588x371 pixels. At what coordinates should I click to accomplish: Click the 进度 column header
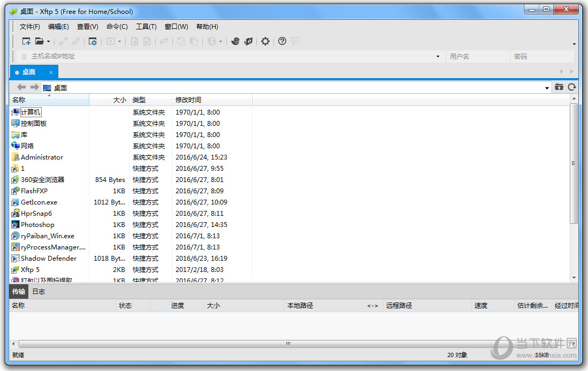[x=178, y=305]
